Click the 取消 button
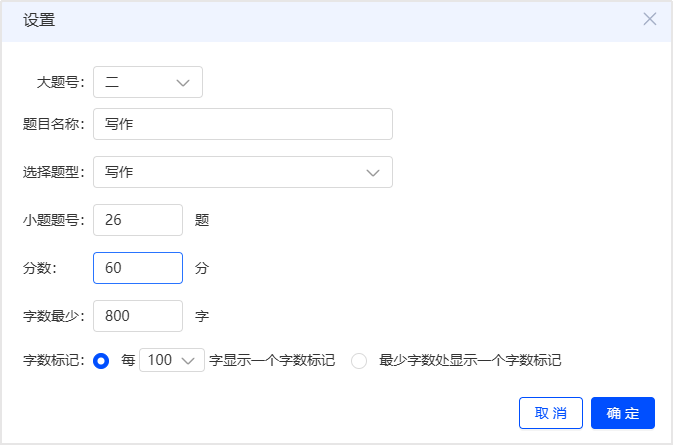The width and height of the screenshot is (673, 446). (x=551, y=413)
